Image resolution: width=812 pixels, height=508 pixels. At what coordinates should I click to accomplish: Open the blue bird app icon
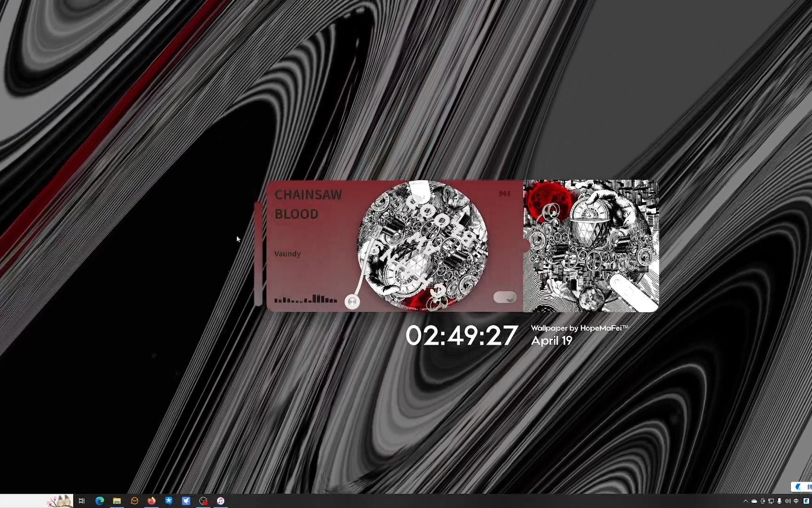pyautogui.click(x=186, y=501)
